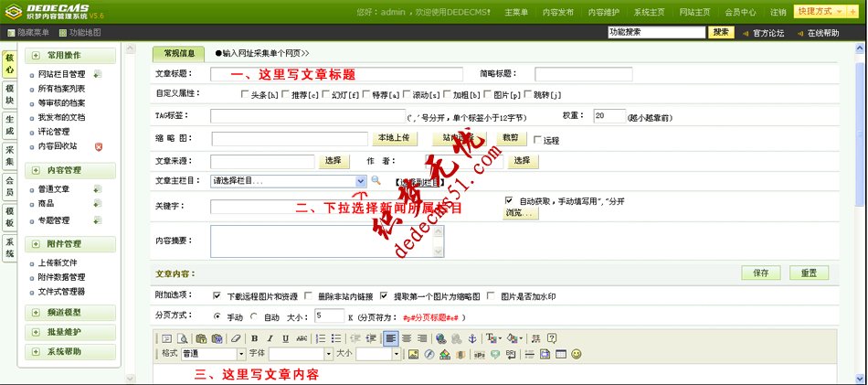This screenshot has width=868, height=385.
Task: Insert table icon in editor toolbar
Action: (561, 354)
